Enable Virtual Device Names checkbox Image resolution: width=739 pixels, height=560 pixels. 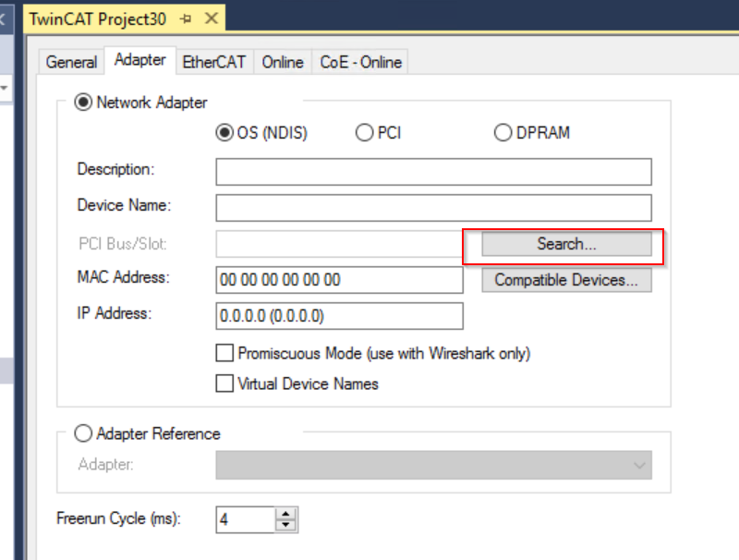224,383
